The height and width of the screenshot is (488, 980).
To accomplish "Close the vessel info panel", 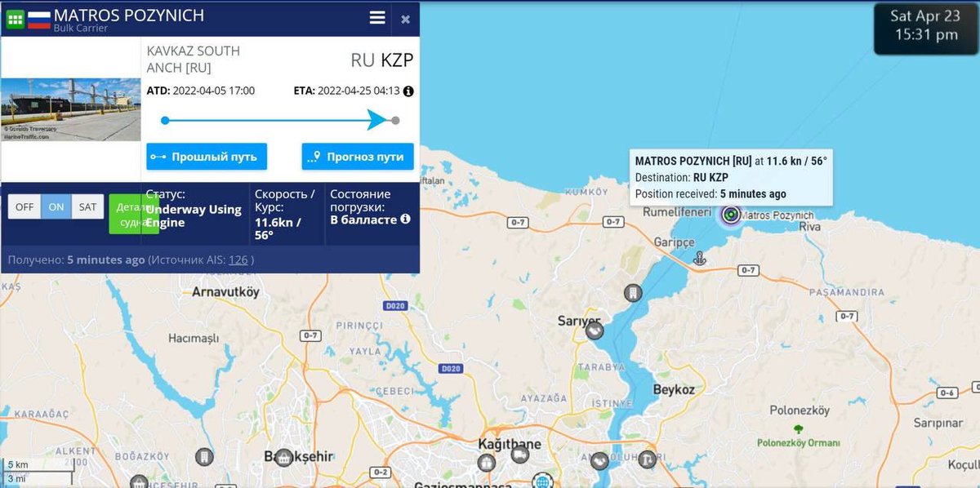I will (x=405, y=19).
